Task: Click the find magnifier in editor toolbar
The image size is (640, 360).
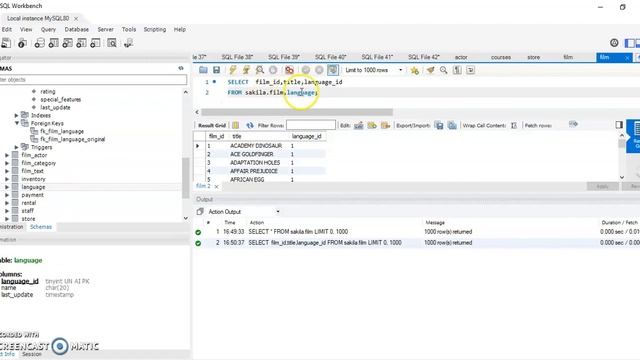Action: (x=444, y=70)
